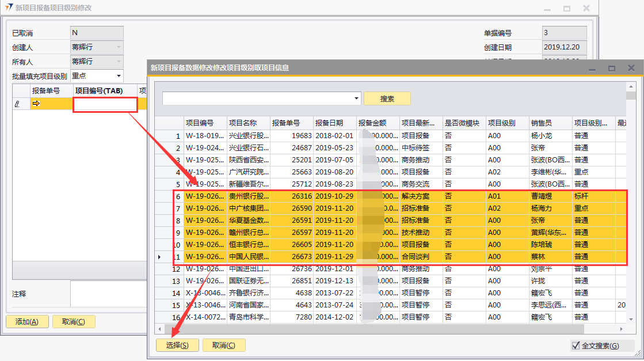Expand the 批量填充项目级别 dropdown
The height and width of the screenshot is (361, 644).
(119, 75)
